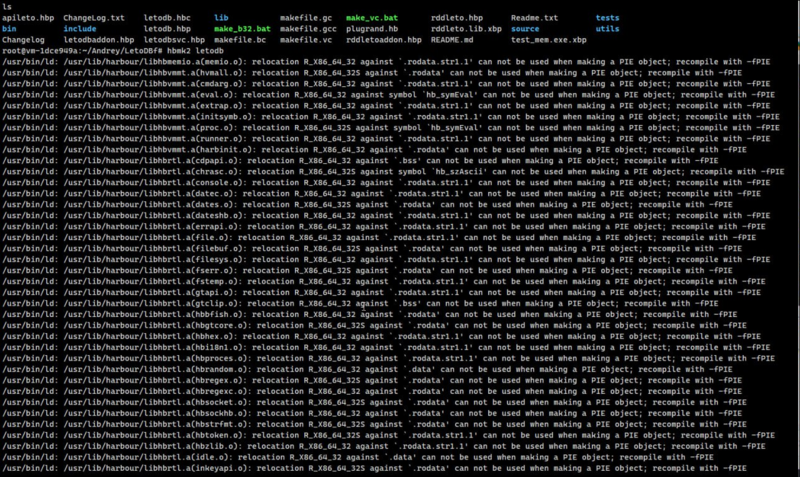800x477 pixels.
Task: Click the libhbrtl.a(cdpapi.o) error line
Action: coord(360,161)
